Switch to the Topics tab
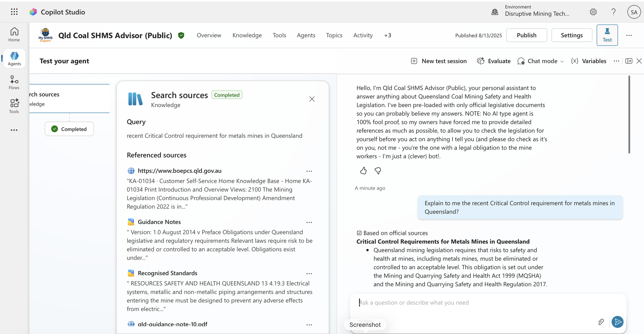The image size is (644, 334). coord(334,35)
